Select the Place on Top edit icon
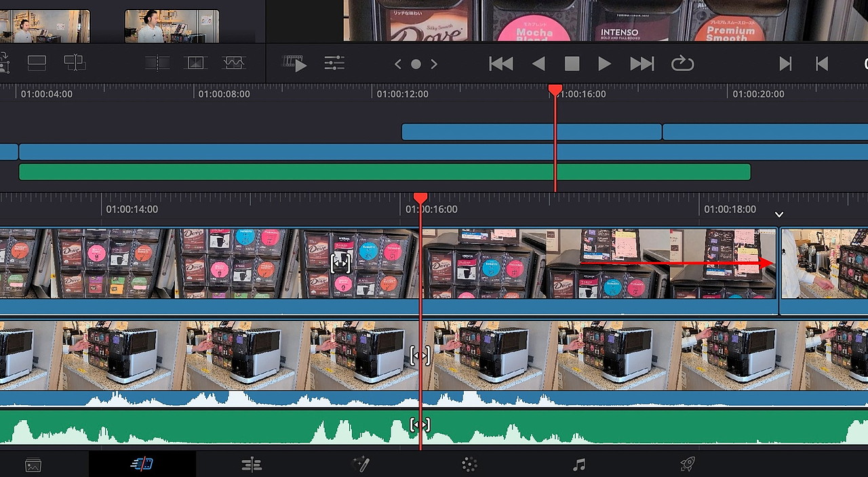The width and height of the screenshot is (868, 477). (37, 63)
